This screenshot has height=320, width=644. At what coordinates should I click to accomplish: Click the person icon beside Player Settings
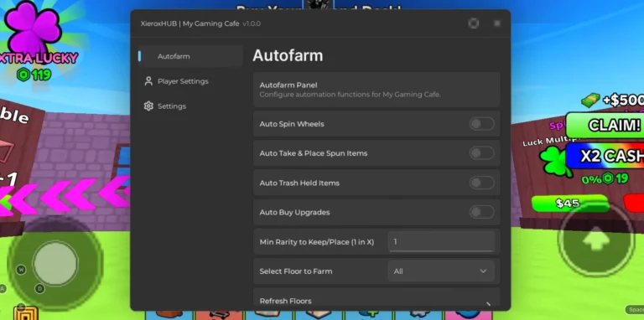pyautogui.click(x=148, y=81)
